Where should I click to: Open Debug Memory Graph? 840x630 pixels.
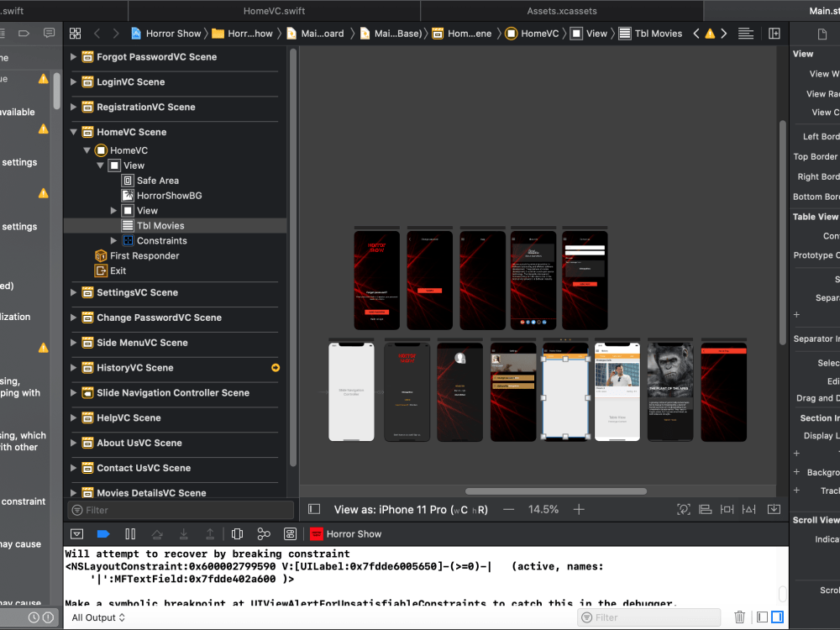pyautogui.click(x=264, y=534)
